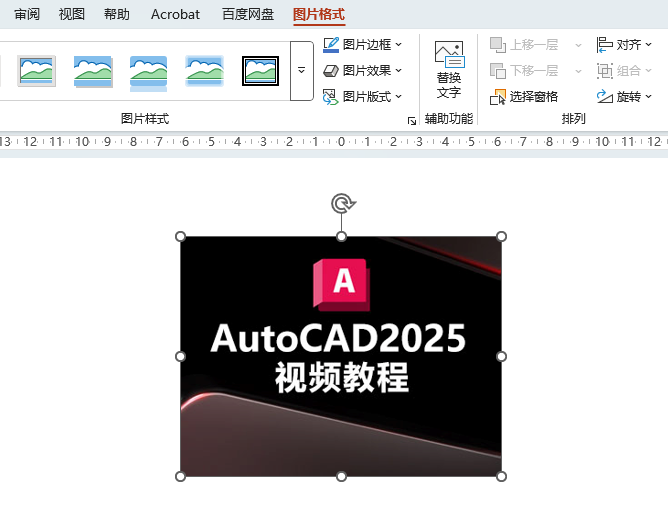Viewport: 668px width, 528px height.
Task: Click the 图片版式 icon
Action: 331,97
